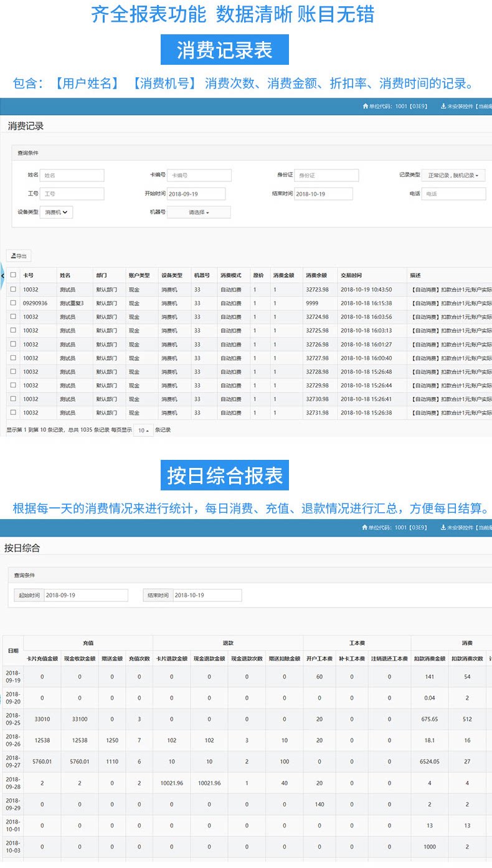
Task: Check the row for card 09290936
Action: coord(13,303)
